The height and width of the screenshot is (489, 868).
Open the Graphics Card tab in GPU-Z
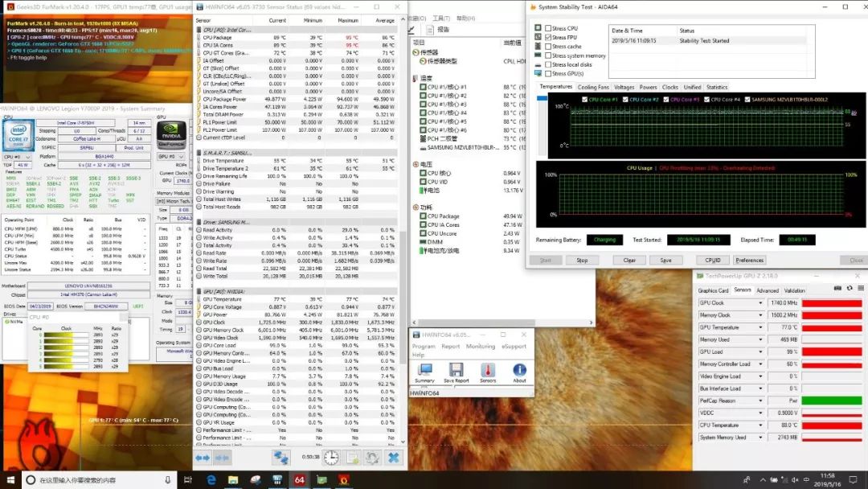coord(713,290)
